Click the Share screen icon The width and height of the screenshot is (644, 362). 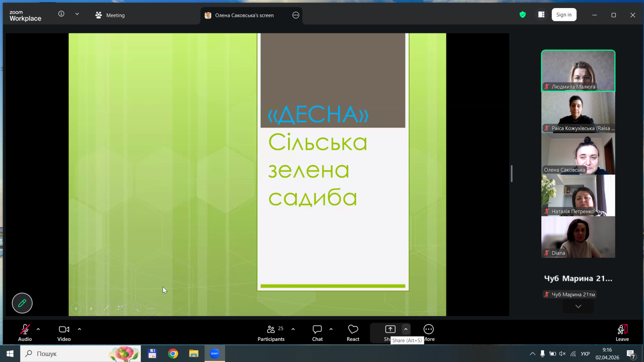[390, 329]
